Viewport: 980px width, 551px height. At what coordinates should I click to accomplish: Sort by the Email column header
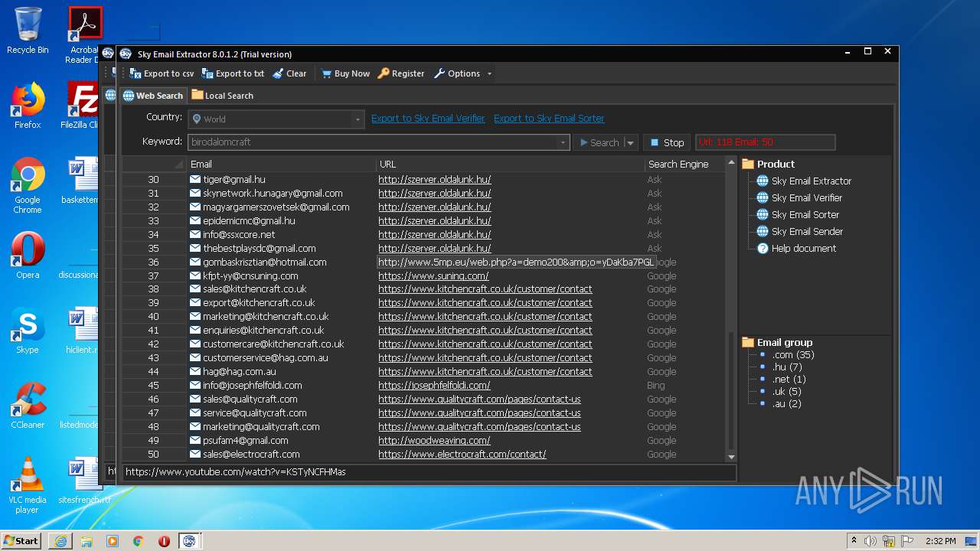pos(201,165)
